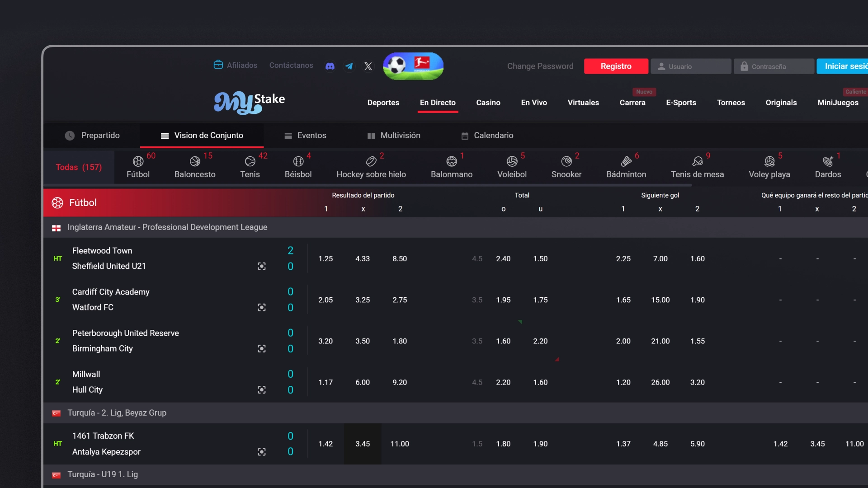The height and width of the screenshot is (488, 868).
Task: Open the Originals menu
Action: coord(781,103)
